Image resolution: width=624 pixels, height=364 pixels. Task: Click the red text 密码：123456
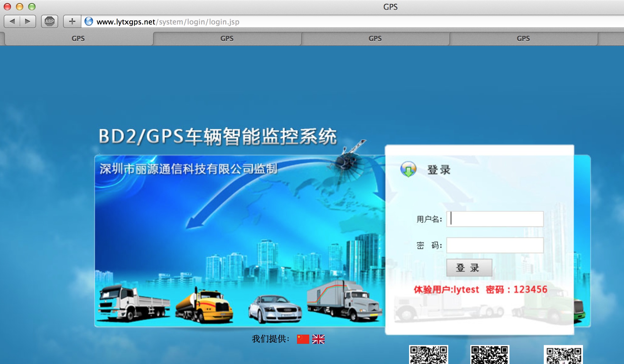[x=517, y=289]
